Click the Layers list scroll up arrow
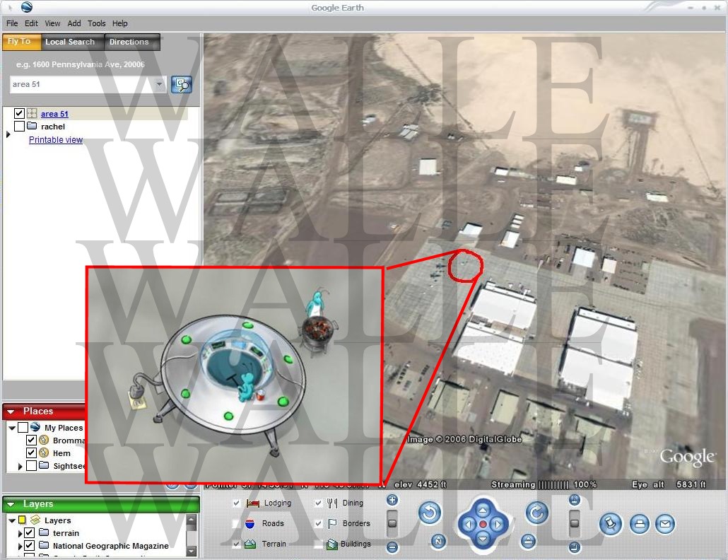The image size is (728, 560). pos(191,519)
